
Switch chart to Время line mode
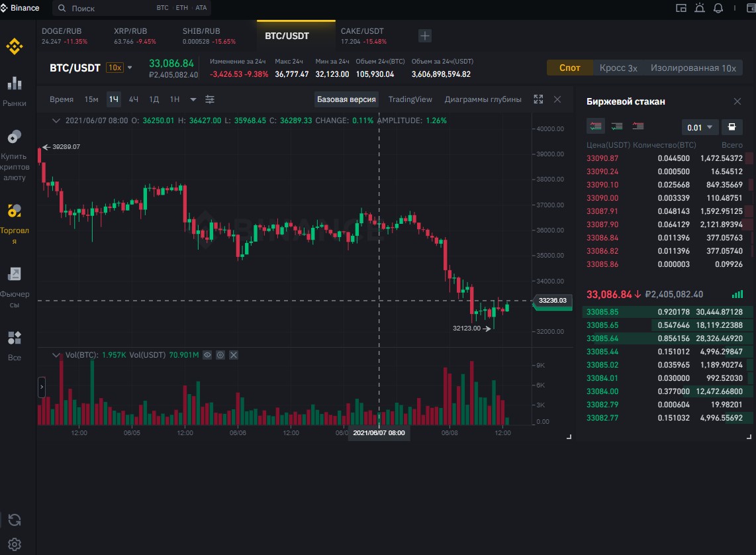61,99
